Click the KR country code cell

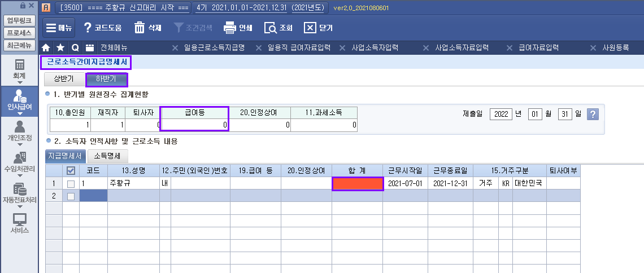(x=505, y=183)
